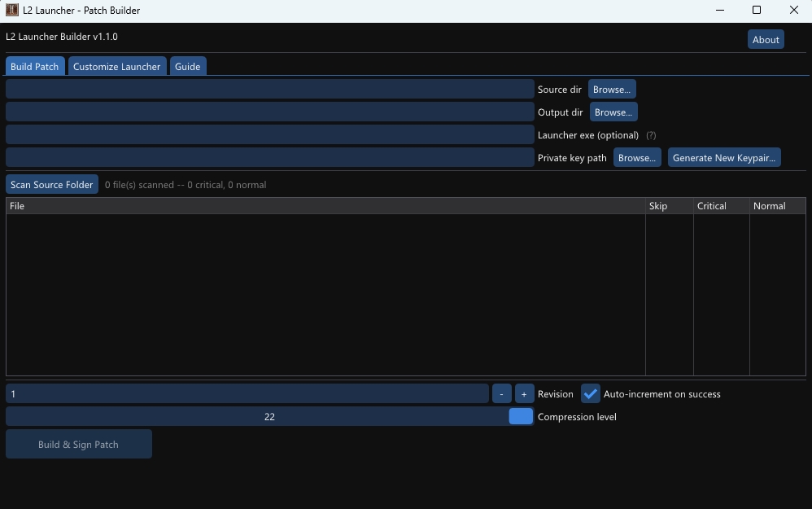Click the Output dir path field
This screenshot has width=812, height=509.
[x=270, y=112]
